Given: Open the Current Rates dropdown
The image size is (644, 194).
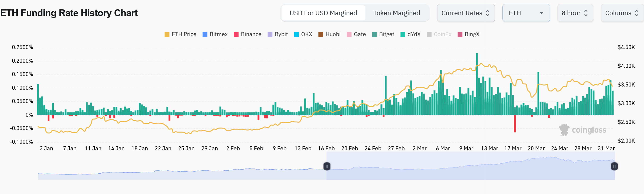Looking at the screenshot, I should (465, 13).
